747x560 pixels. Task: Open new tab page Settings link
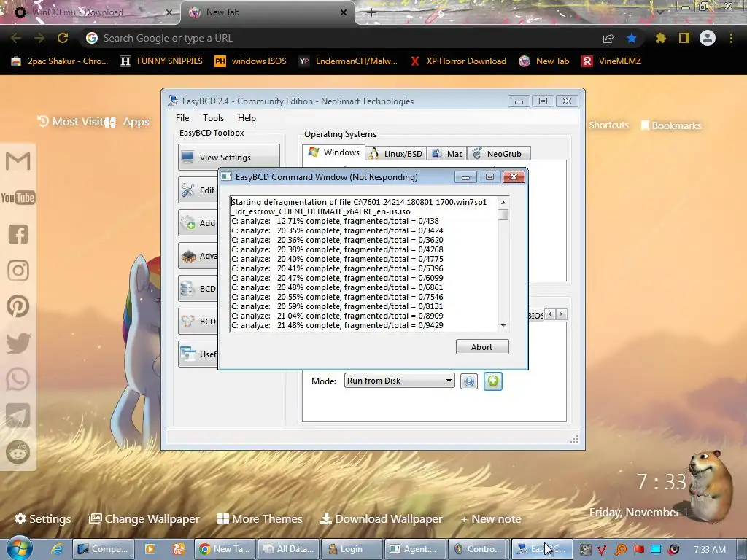(x=43, y=518)
